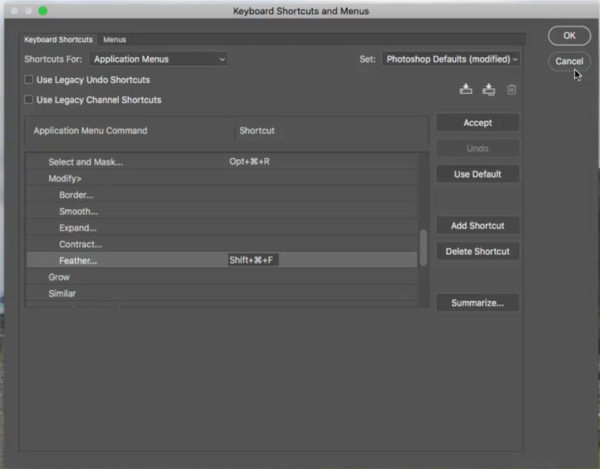Image resolution: width=600 pixels, height=469 pixels.
Task: Click the save shortcut set icon
Action: (x=466, y=90)
